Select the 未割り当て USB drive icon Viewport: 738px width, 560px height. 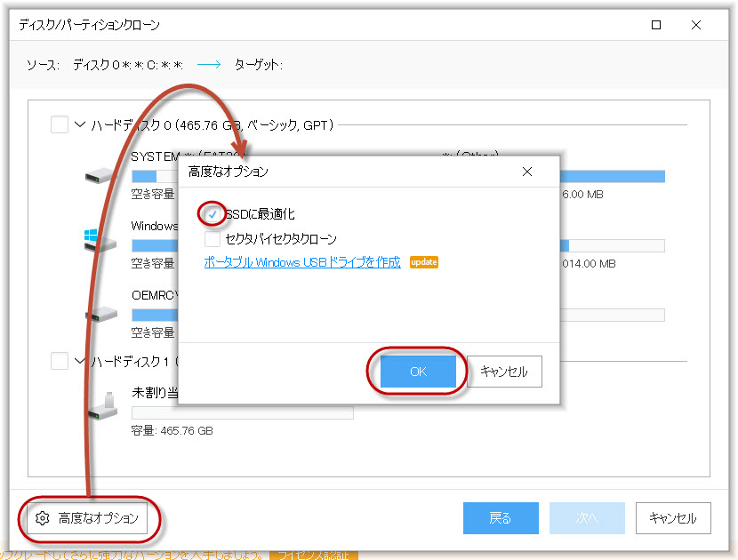pyautogui.click(x=102, y=405)
